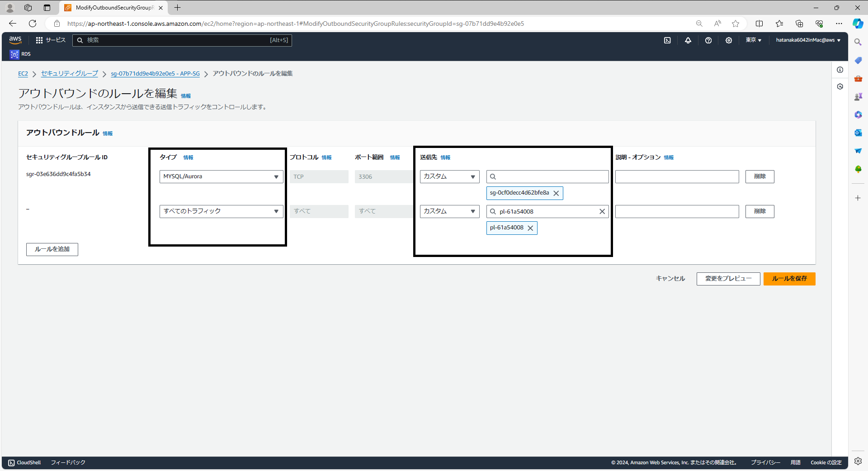Image resolution: width=868 pixels, height=471 pixels.
Task: Add a new Edge sidebar app
Action: pos(858,198)
